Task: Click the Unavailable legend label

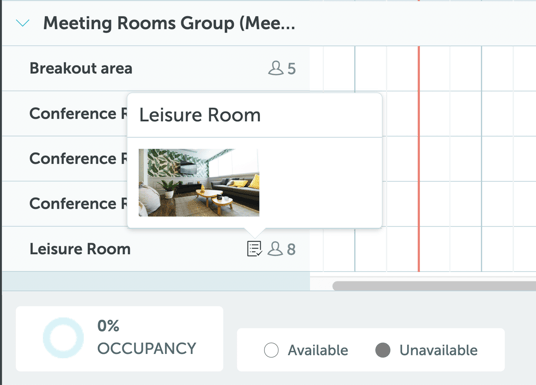Action: (439, 350)
